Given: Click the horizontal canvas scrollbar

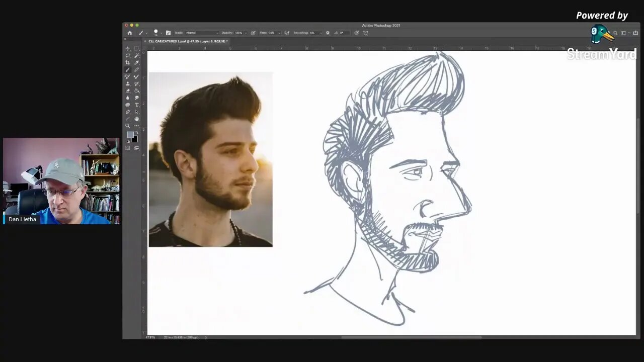Looking at the screenshot, I should 412,337.
